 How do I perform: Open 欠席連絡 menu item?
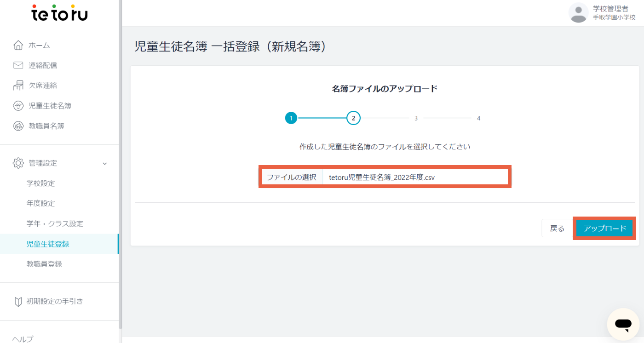point(43,85)
